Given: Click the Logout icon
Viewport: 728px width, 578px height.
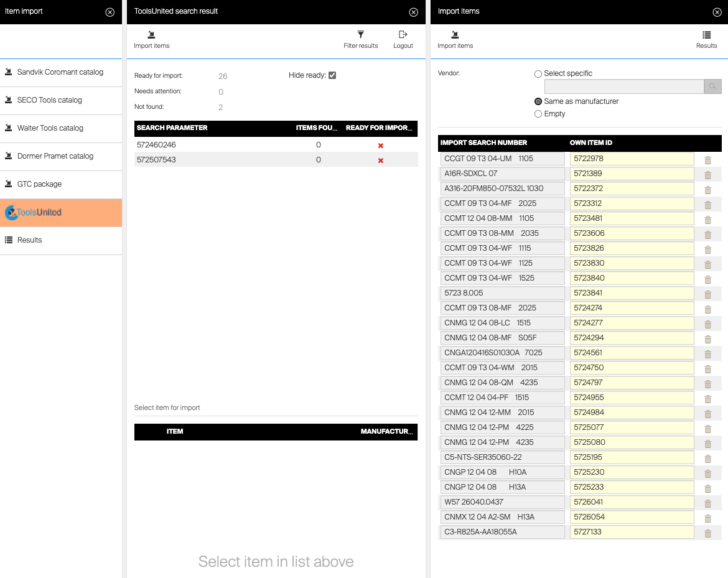Looking at the screenshot, I should [403, 35].
